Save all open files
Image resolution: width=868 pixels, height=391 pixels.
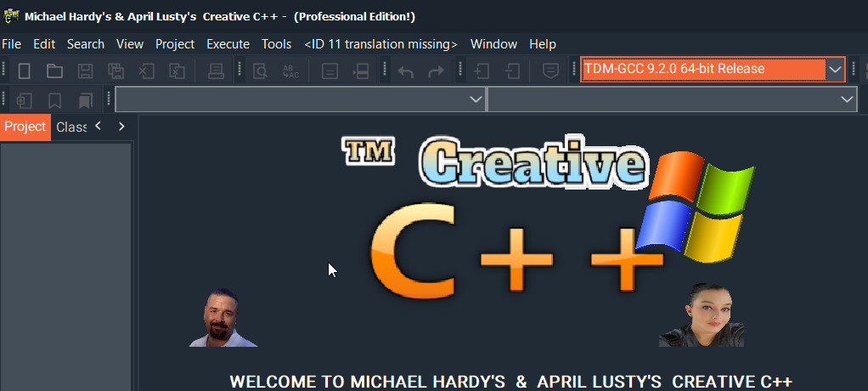point(116,71)
